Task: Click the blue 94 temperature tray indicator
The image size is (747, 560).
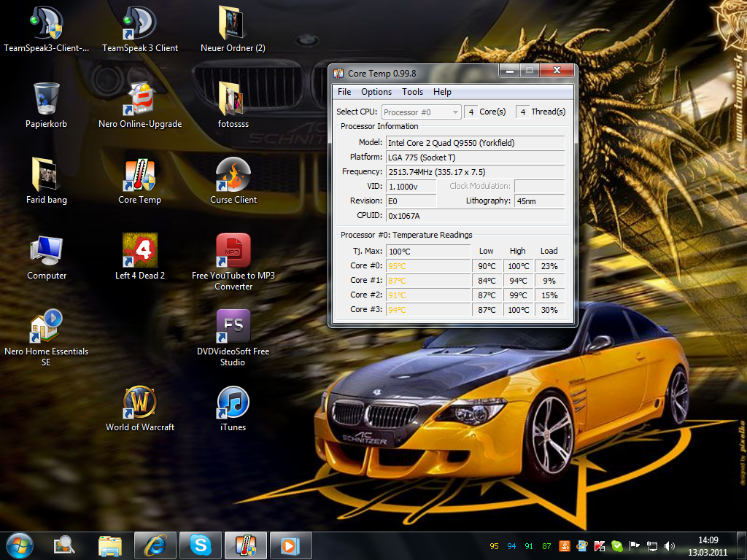Action: pos(511,546)
